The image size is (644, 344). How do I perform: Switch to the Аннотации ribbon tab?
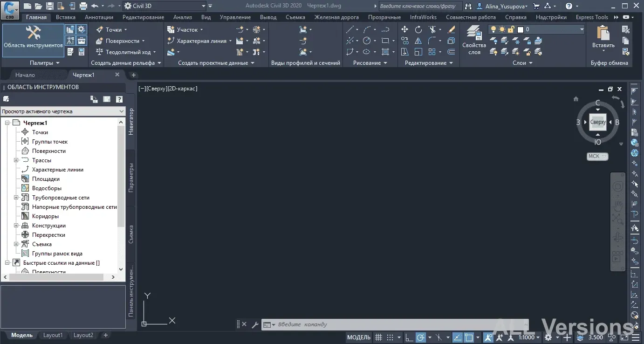(99, 17)
